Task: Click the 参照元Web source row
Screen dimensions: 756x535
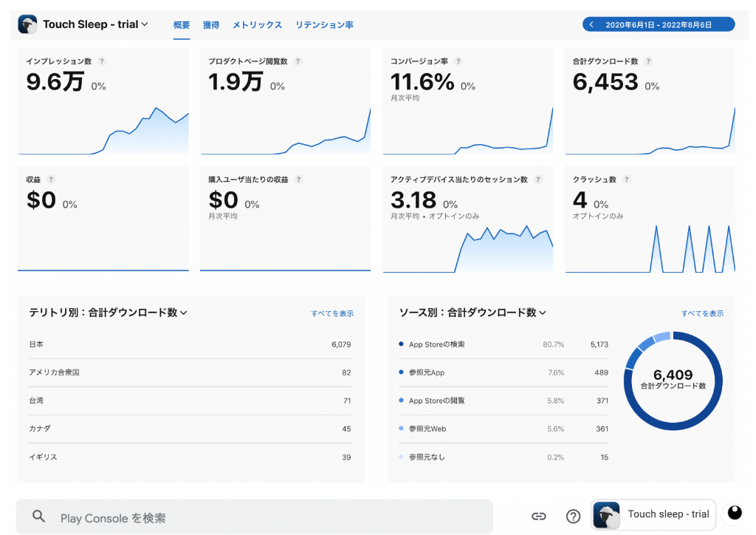Action: (504, 429)
